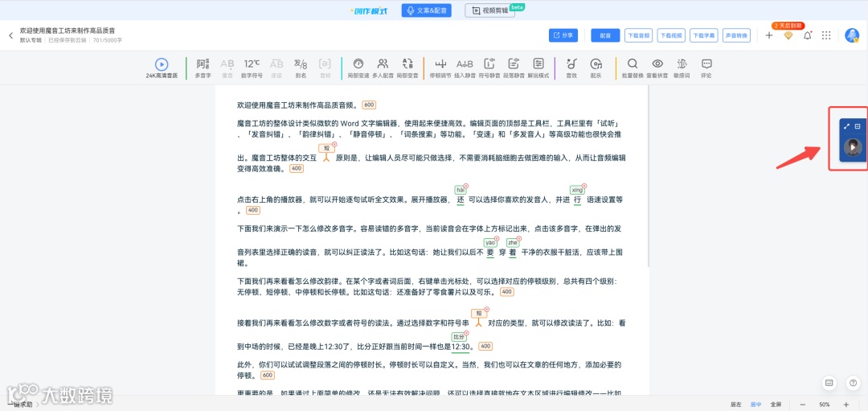This screenshot has height=411, width=868.
Task: Click the 下载字幕 button
Action: 703,35
